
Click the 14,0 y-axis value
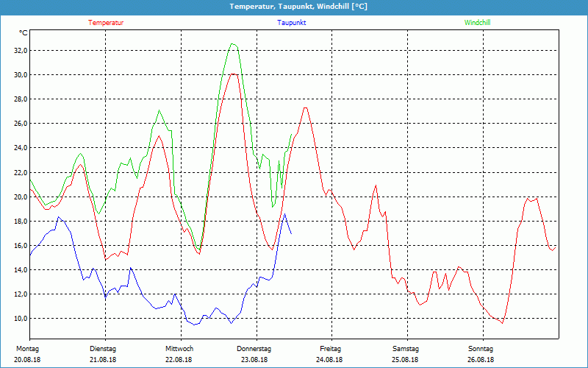21,270
